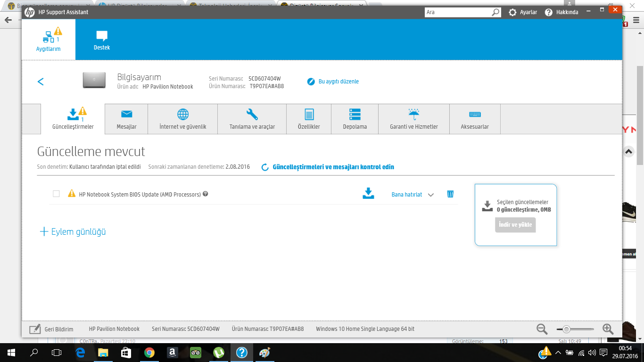This screenshot has height=362, width=644.
Task: Open the Bana hatırlat dropdown
Action: 413,194
